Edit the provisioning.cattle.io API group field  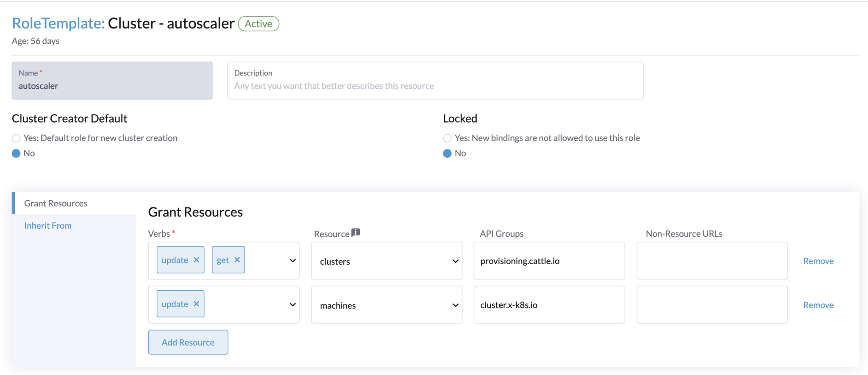(549, 261)
